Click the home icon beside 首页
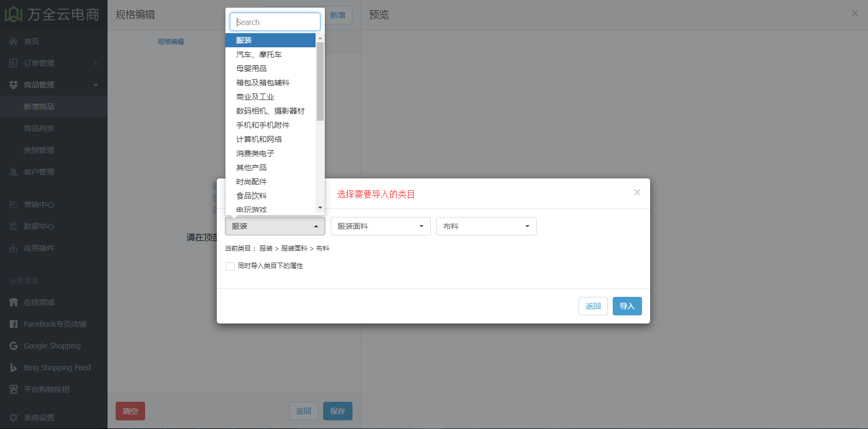 tap(14, 41)
